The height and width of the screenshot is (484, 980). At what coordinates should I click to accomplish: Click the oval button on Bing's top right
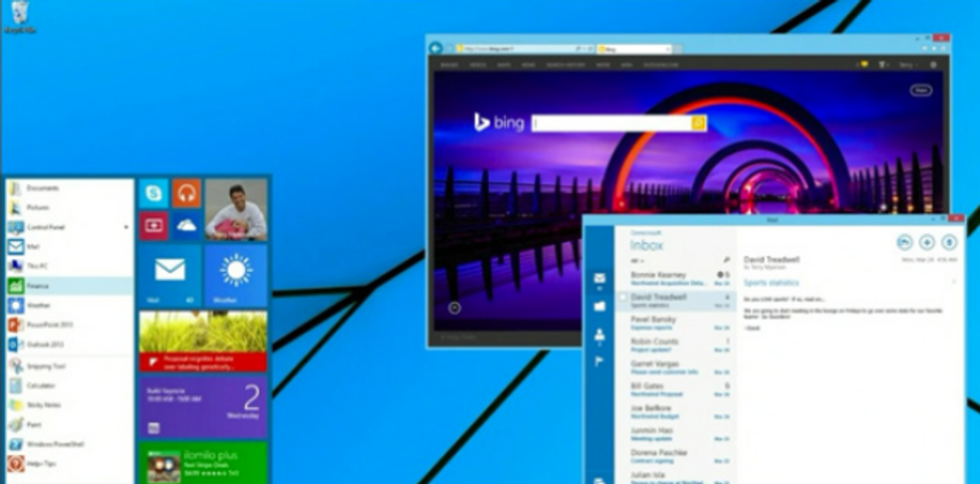pos(921,90)
